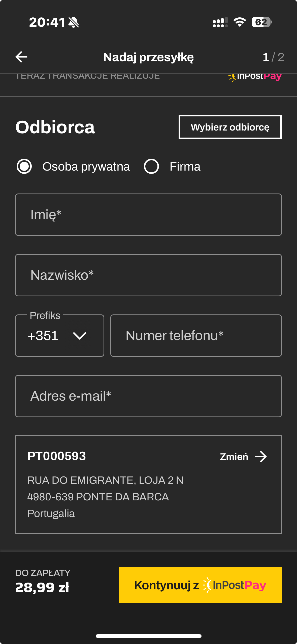This screenshot has height=644, width=297.
Task: Click the InPost Pay logo at top
Action: 255,77
